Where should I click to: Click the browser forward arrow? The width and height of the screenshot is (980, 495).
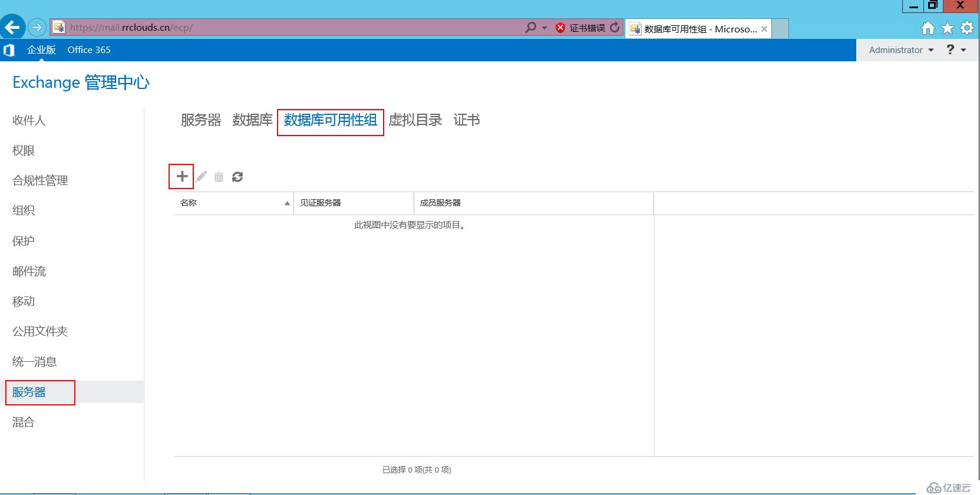(37, 27)
